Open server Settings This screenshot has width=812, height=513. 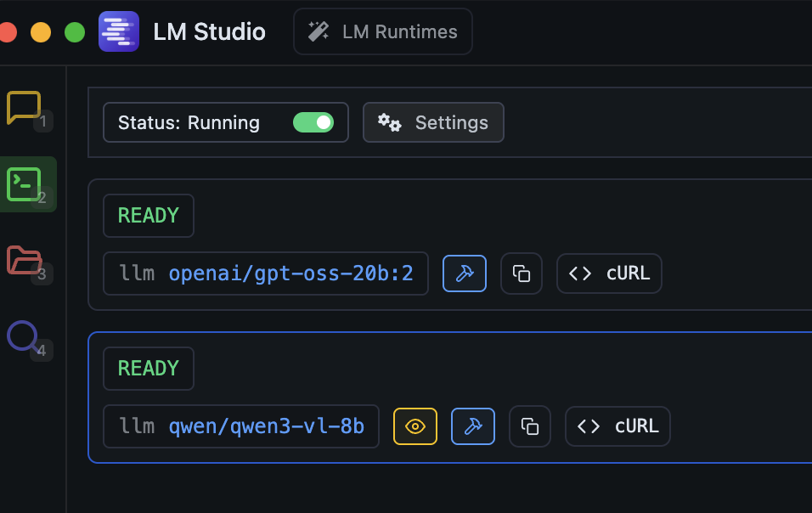433,122
